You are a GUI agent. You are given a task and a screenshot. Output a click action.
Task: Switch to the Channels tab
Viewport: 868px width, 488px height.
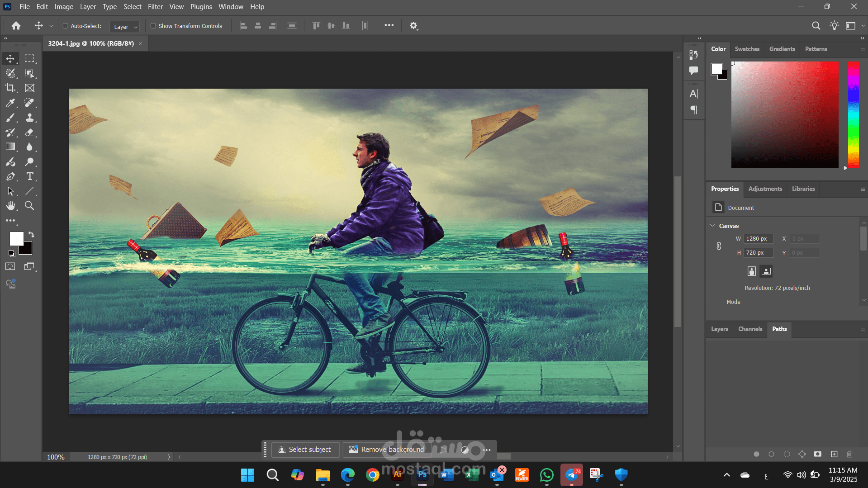[x=750, y=329]
